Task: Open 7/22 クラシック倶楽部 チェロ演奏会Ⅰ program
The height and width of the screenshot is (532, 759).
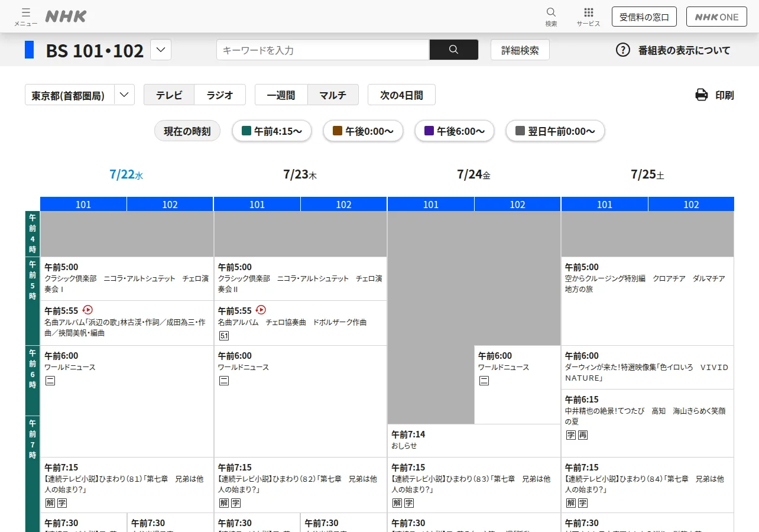Action: [126, 278]
